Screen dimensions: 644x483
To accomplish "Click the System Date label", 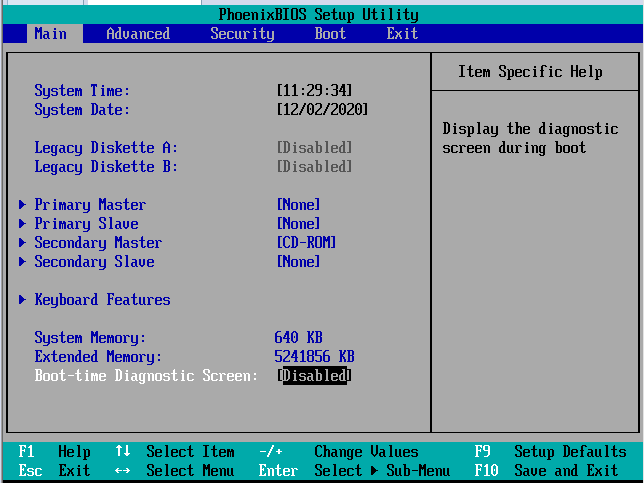I will click(x=82, y=110).
